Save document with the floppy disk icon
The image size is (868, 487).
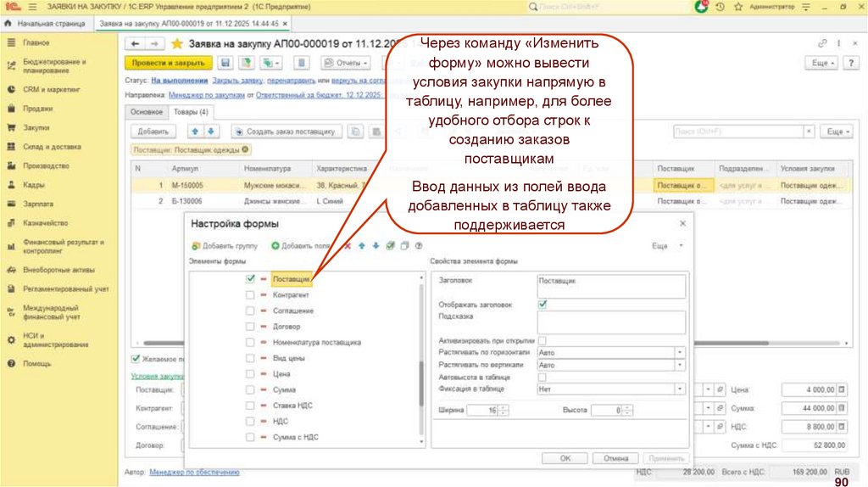[225, 63]
